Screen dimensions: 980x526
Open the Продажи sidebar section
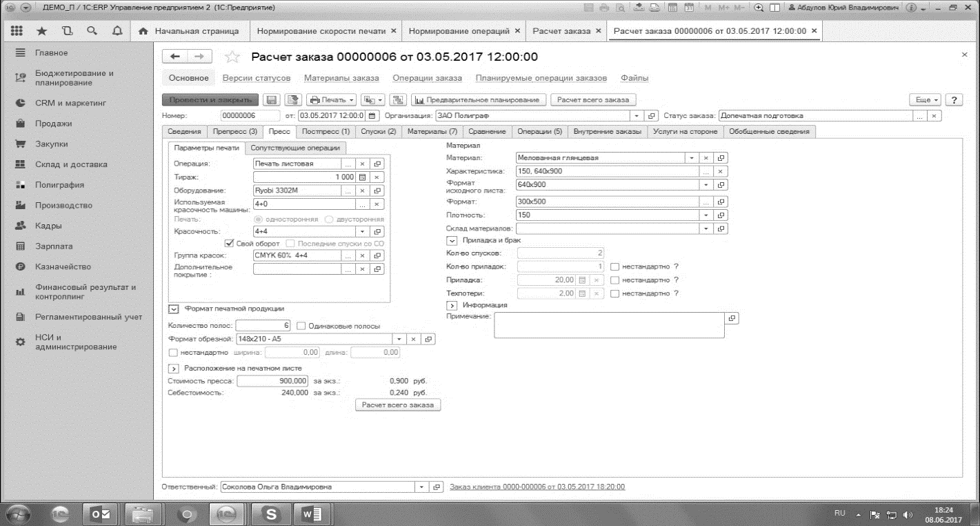pyautogui.click(x=53, y=124)
